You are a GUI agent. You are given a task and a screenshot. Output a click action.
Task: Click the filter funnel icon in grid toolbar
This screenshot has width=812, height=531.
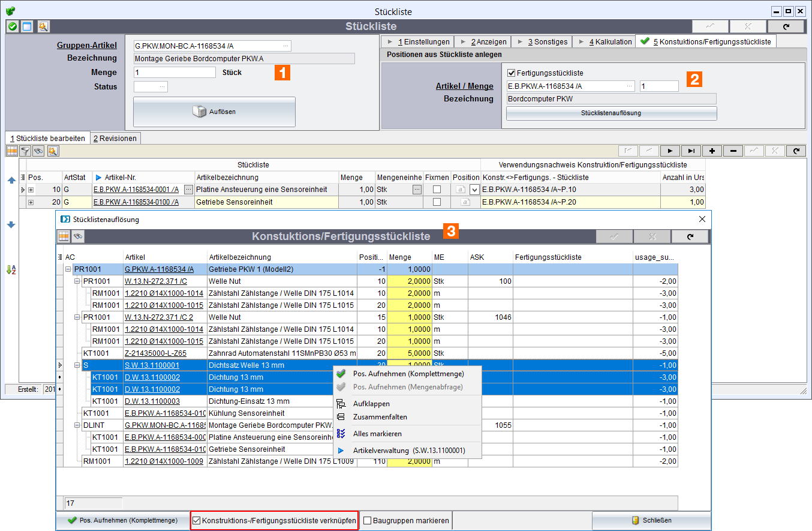(x=25, y=151)
